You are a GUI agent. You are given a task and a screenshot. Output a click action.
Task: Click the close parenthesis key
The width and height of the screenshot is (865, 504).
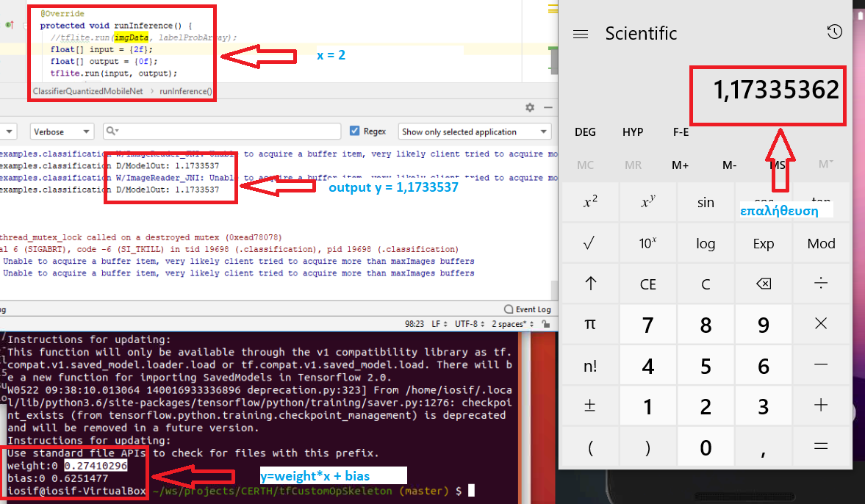click(648, 447)
